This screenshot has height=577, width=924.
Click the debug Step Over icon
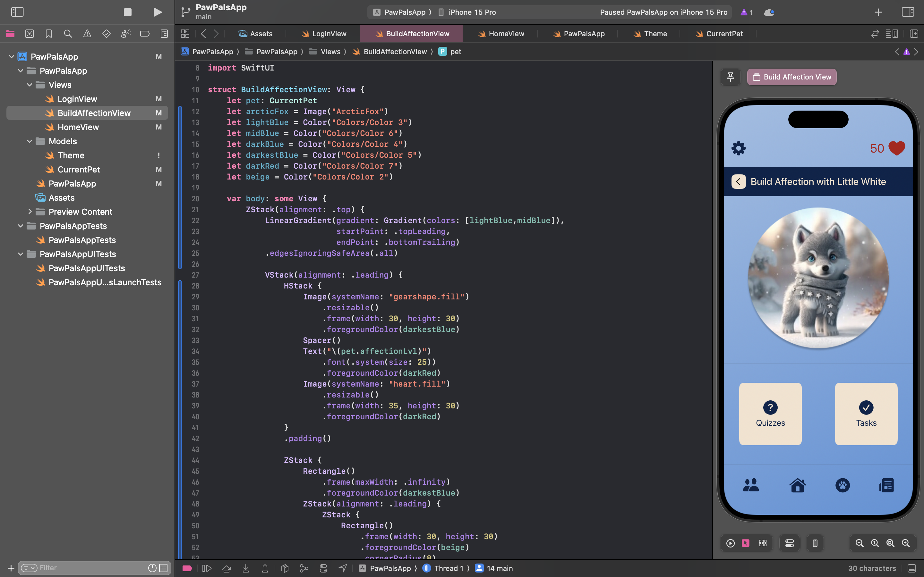tap(227, 569)
